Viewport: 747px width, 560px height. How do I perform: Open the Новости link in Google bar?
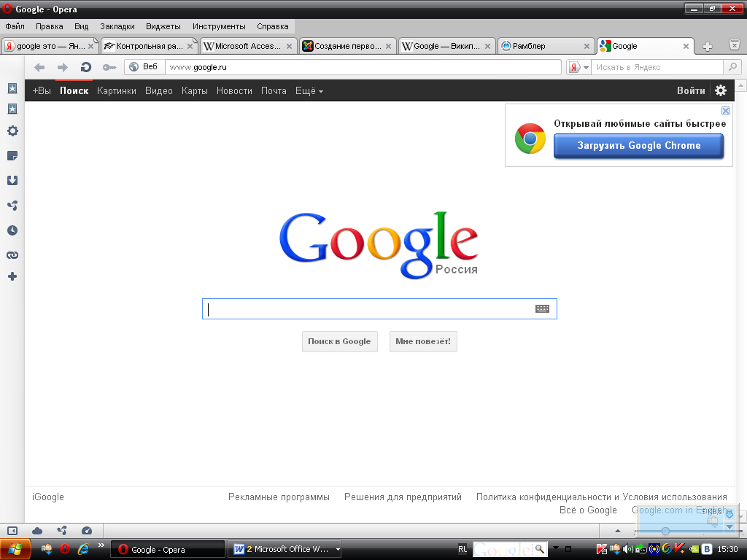(234, 90)
